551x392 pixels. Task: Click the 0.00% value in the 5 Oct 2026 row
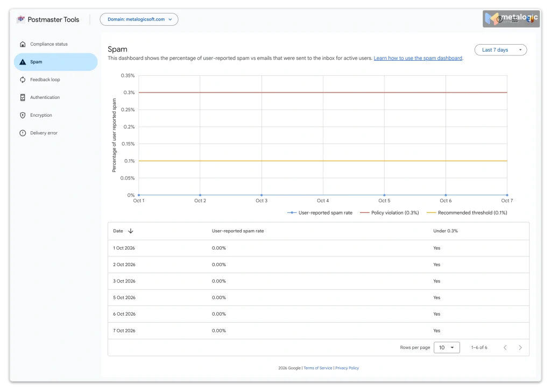tap(219, 298)
